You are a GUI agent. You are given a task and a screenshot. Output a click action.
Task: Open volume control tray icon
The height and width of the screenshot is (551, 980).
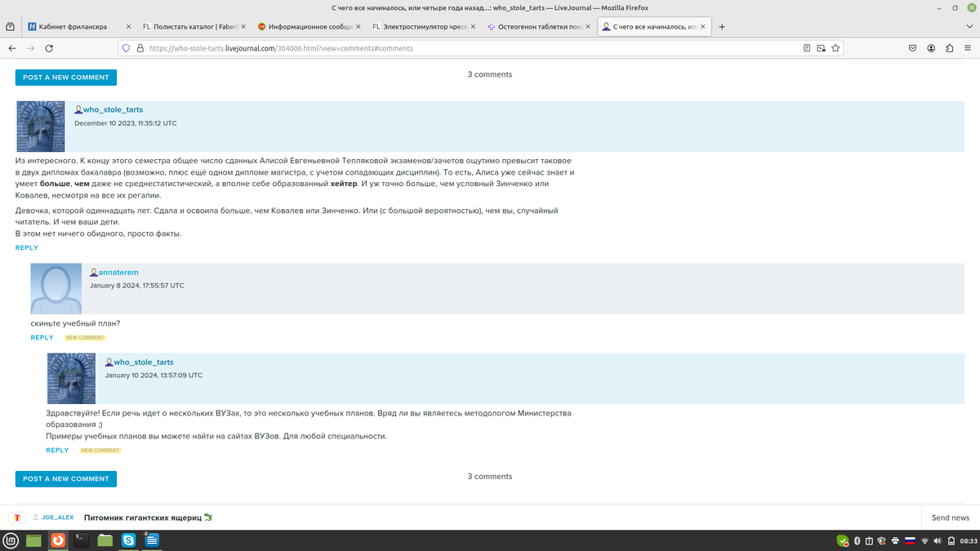937,540
